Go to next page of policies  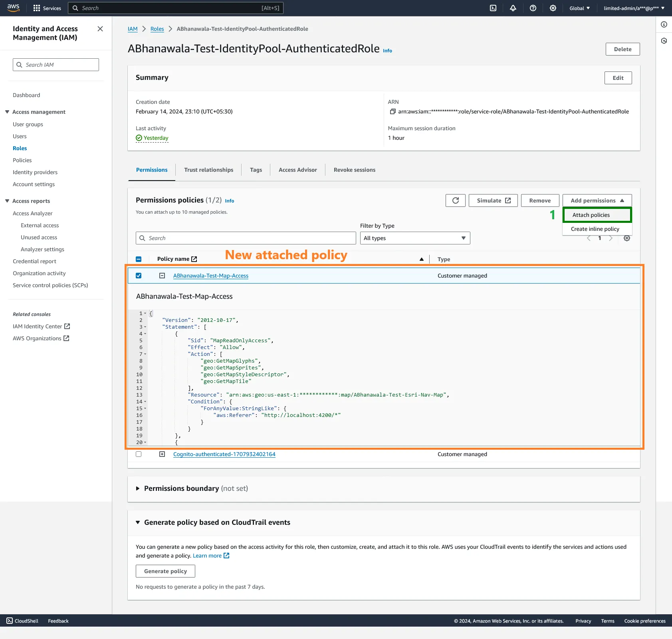coord(611,238)
